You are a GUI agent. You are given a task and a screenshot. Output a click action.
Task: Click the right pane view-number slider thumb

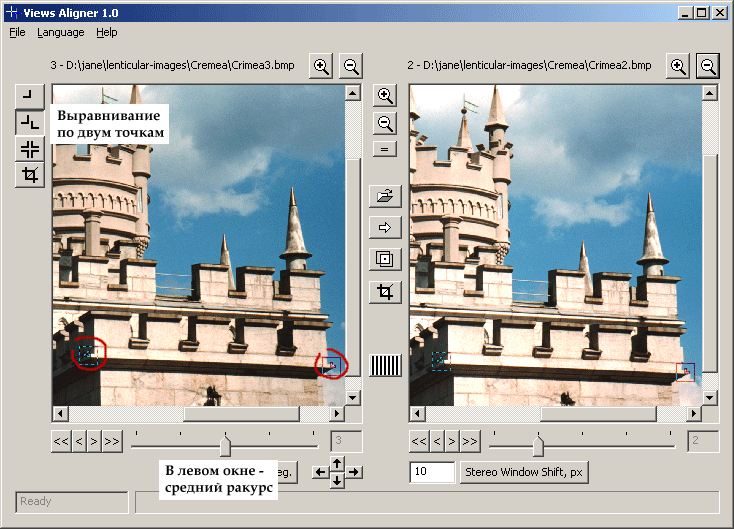click(538, 445)
